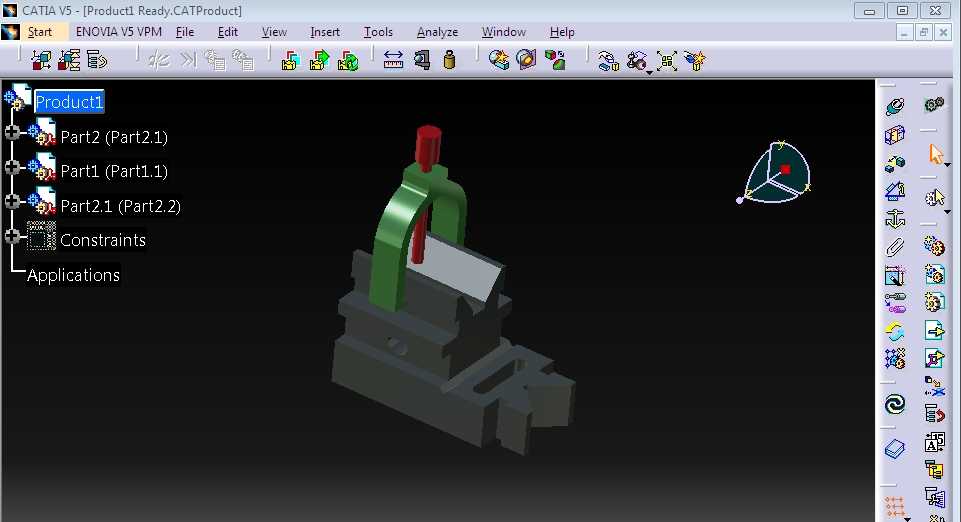Choose the Contact Constraint icon
Viewport: 961px width, 522px height.
coord(895,135)
